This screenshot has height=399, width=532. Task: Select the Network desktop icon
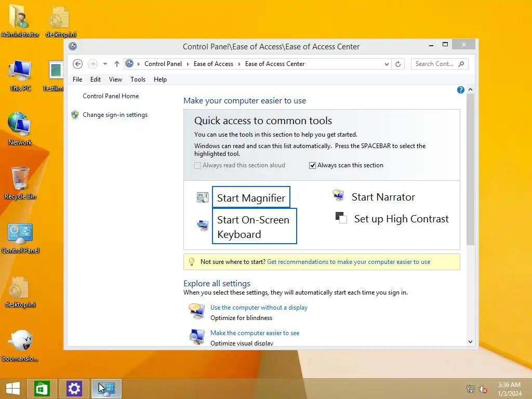(20, 129)
